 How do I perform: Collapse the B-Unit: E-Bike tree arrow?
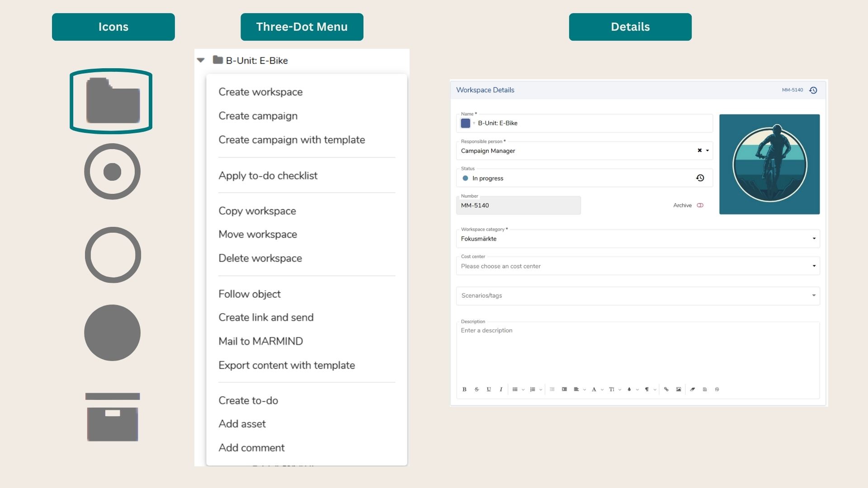[201, 60]
